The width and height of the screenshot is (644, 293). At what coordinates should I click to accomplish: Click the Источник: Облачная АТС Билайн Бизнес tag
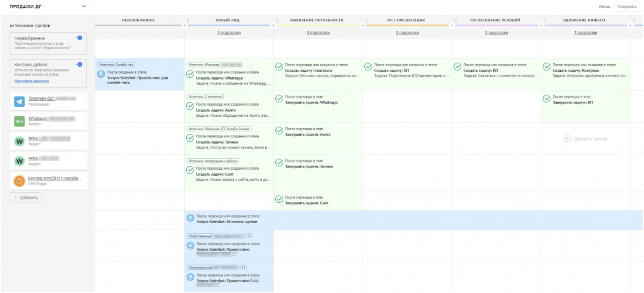point(219,129)
